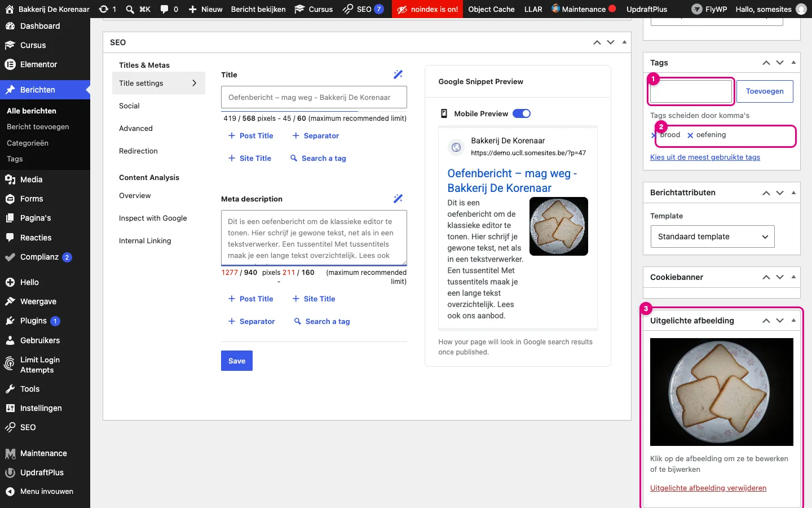The width and height of the screenshot is (812, 508).
Task: Click the magic wand icon beside Meta description
Action: [398, 199]
